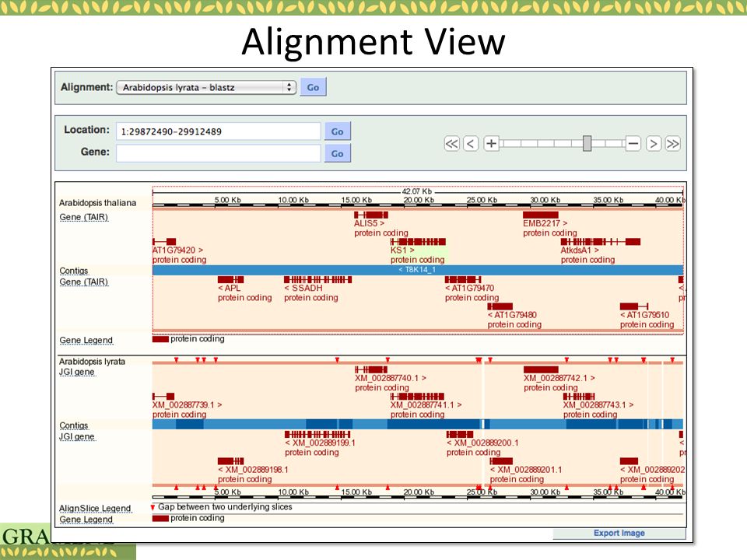Select the AT1G79420 gene label
This screenshot has height=560, width=747.
coord(177,250)
